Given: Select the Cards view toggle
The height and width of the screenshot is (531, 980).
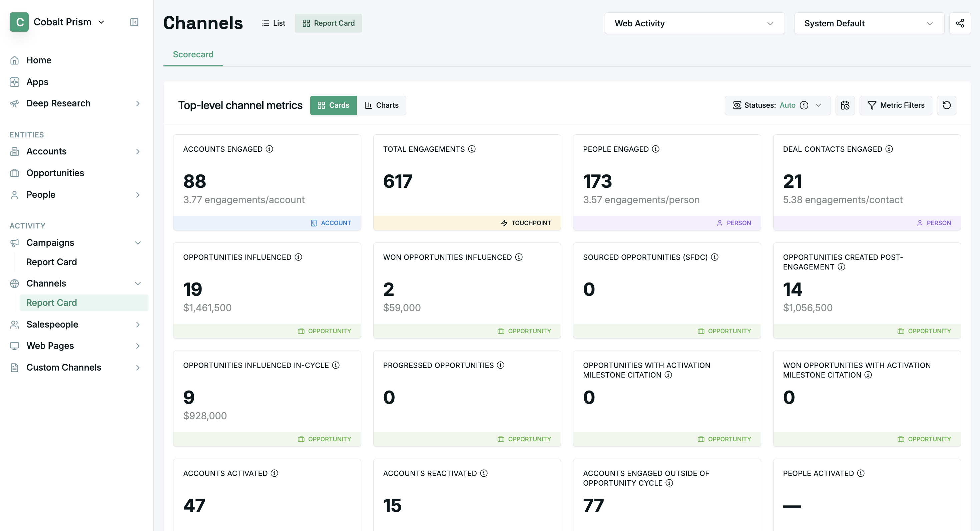Looking at the screenshot, I should point(333,105).
